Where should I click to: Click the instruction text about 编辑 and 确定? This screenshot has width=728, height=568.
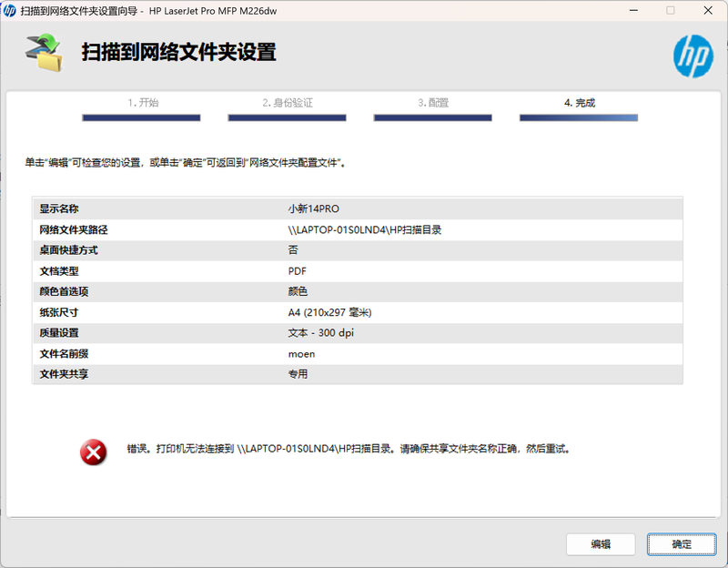point(186,163)
